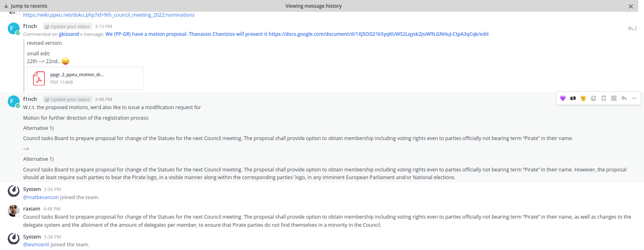Viewport: 644px width, 250px height.
Task: Open @wvincentl's profile mention
Action: pos(36,245)
